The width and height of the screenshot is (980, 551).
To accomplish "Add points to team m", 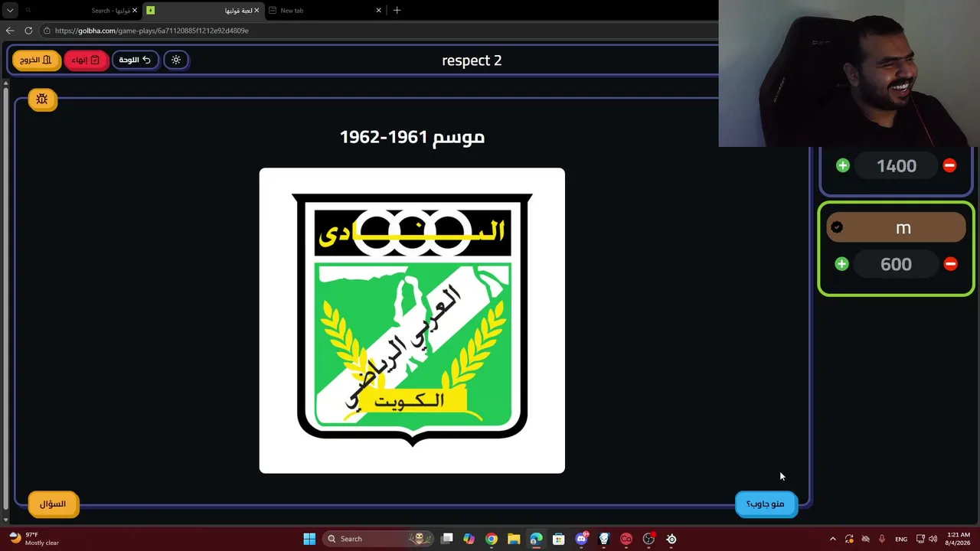I will [841, 264].
